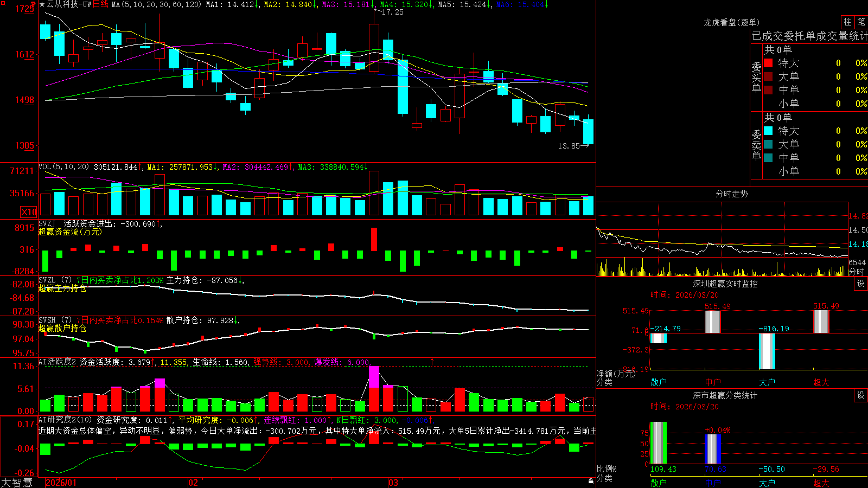Image resolution: width=868 pixels, height=488 pixels.
Task: Click 已成交委托单成交量统计 header
Action: pos(809,36)
